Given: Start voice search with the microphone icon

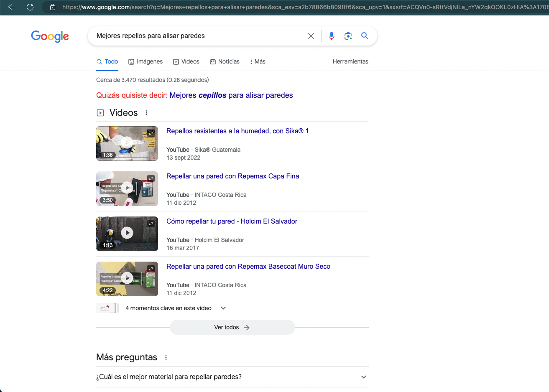Looking at the screenshot, I should (x=332, y=36).
